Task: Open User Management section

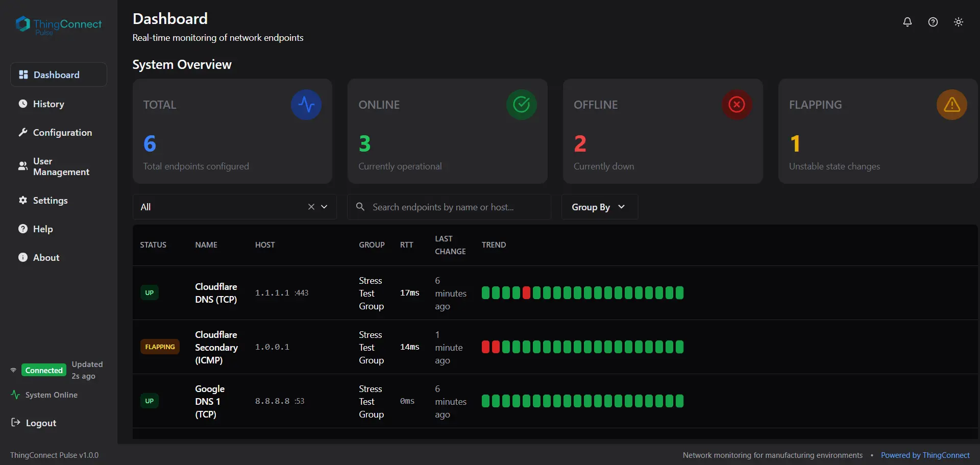Action: [x=61, y=167]
